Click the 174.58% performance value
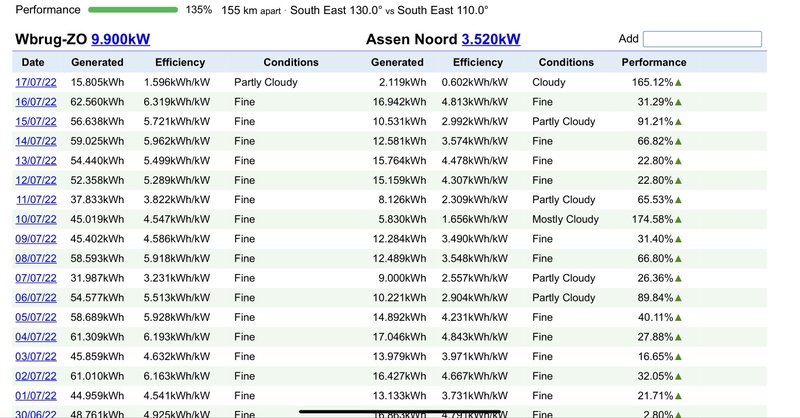 tap(653, 219)
